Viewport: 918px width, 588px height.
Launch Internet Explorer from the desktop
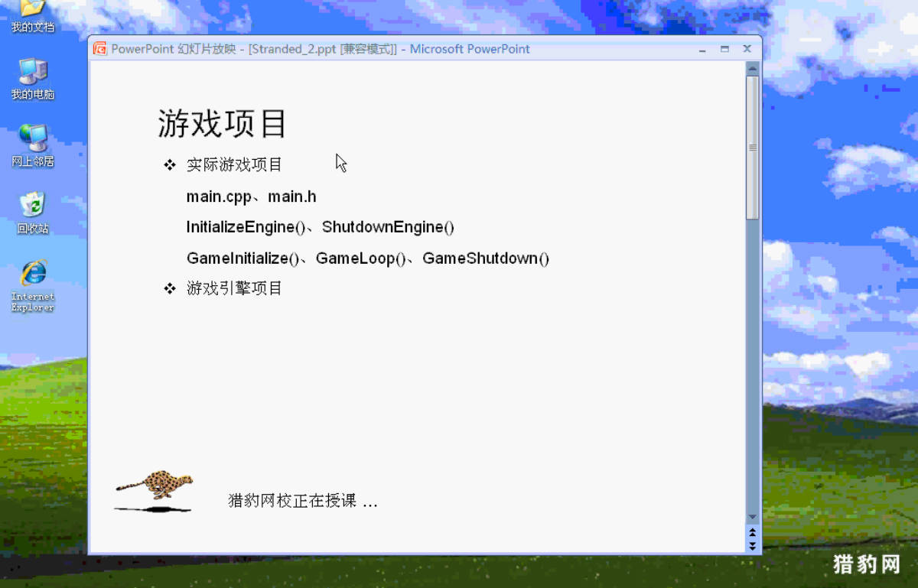(x=33, y=285)
